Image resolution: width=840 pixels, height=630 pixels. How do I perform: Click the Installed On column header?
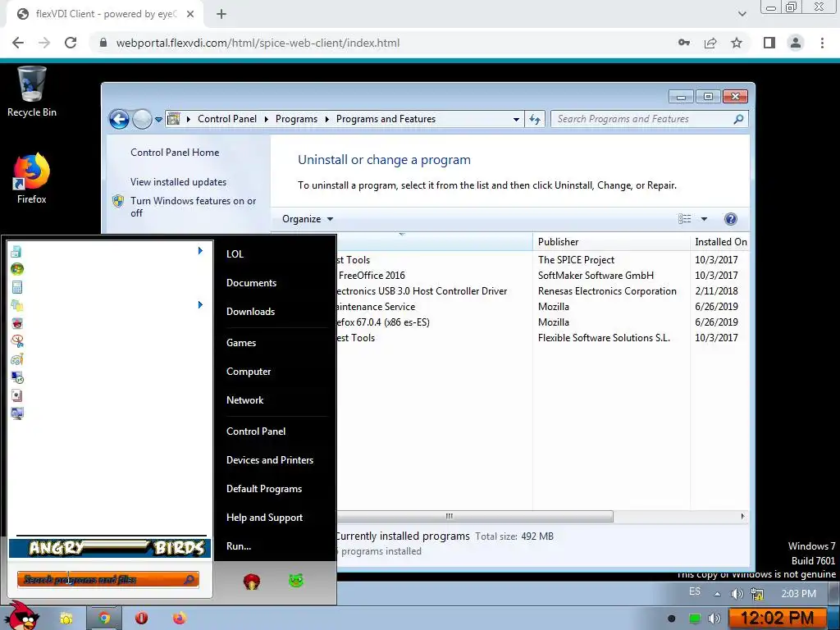point(720,242)
